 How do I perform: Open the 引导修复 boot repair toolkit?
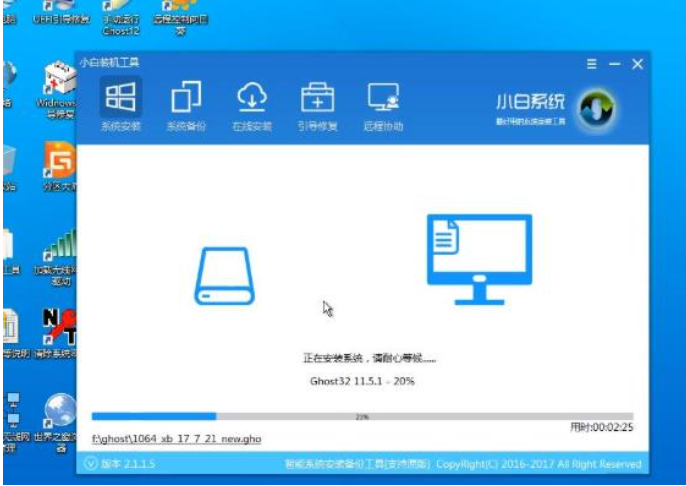(318, 105)
